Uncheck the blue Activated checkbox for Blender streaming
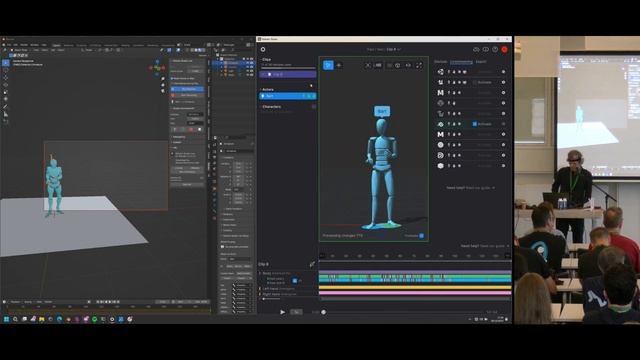The image size is (640, 360). click(475, 124)
